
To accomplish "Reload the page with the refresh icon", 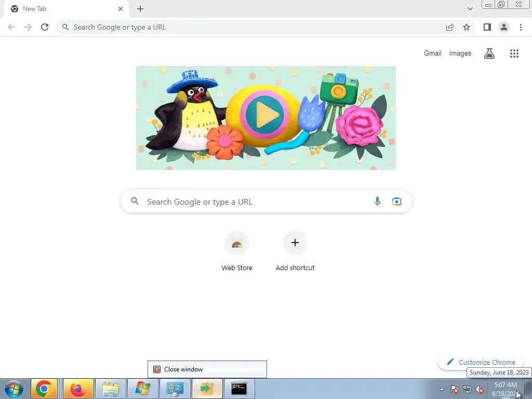I will pyautogui.click(x=45, y=27).
